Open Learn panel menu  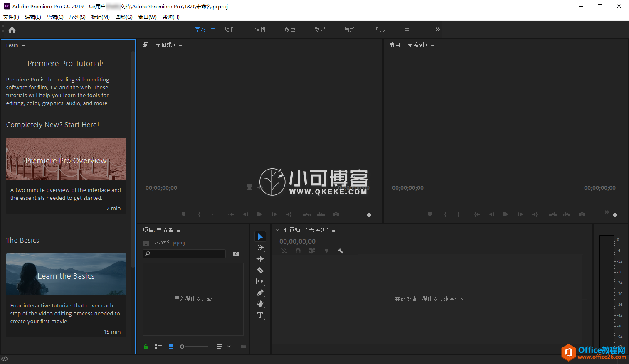pyautogui.click(x=24, y=45)
